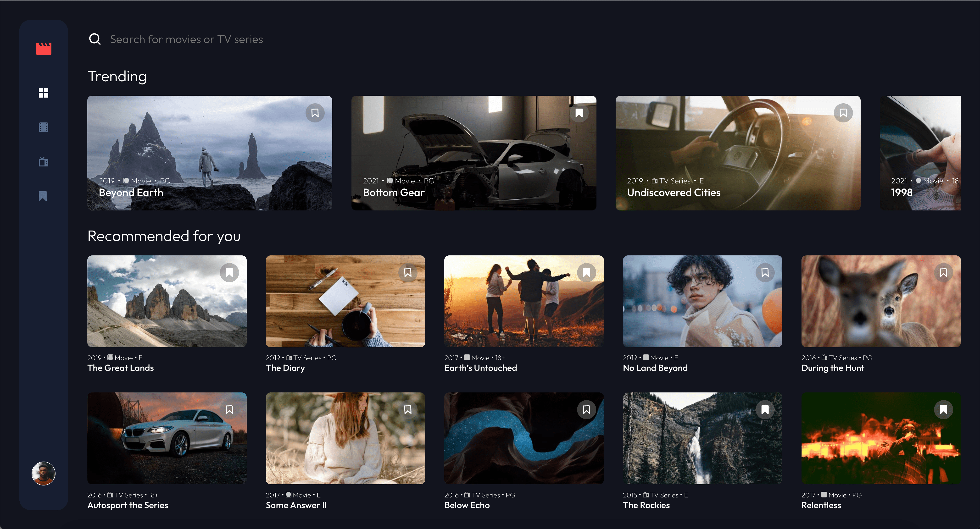980x529 pixels.
Task: Open TV Series category via TV icon
Action: [x=43, y=162]
